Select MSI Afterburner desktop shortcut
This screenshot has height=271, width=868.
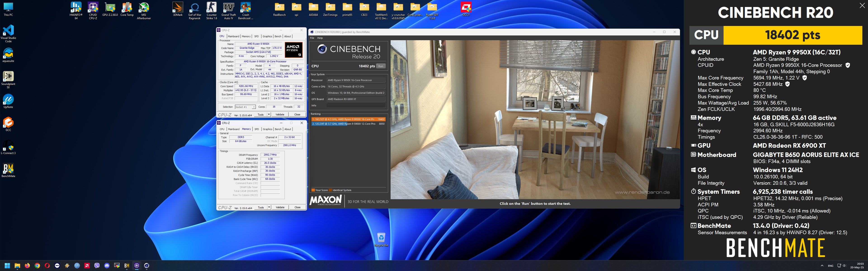[x=144, y=11]
